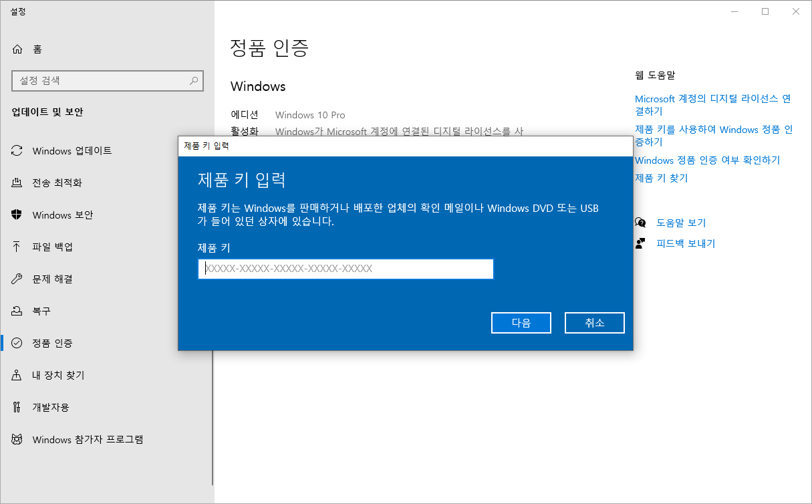Click the Windows 10 Pro edition text
812x504 pixels.
(x=310, y=115)
